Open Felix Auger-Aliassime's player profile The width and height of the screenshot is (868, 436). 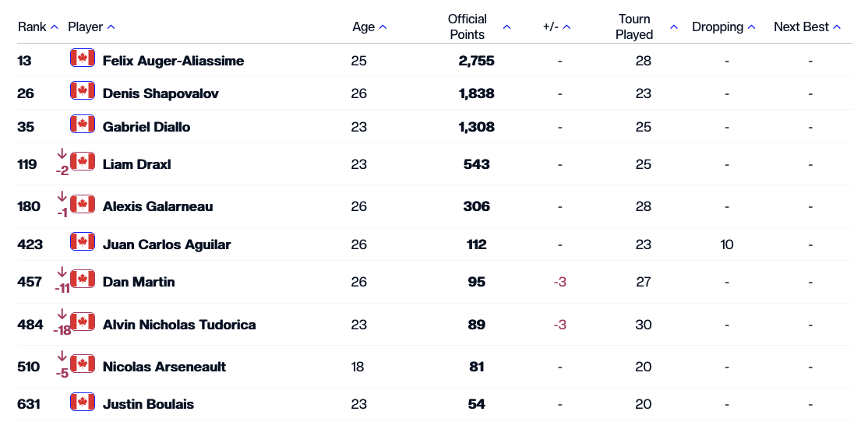point(173,61)
